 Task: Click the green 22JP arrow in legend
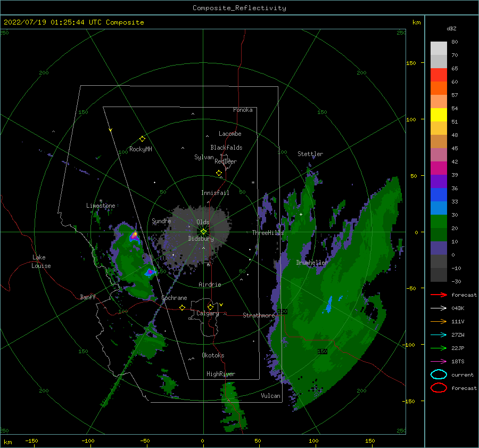439,348
